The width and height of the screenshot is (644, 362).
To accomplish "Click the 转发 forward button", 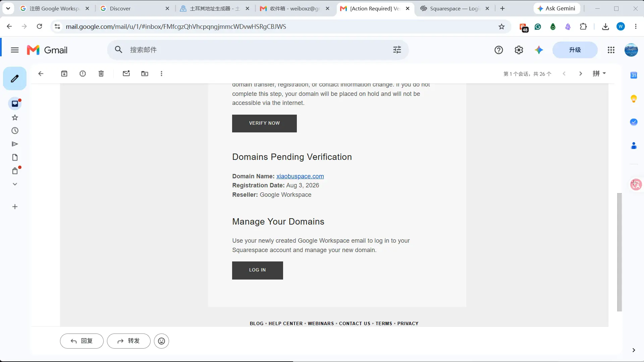I will [129, 341].
